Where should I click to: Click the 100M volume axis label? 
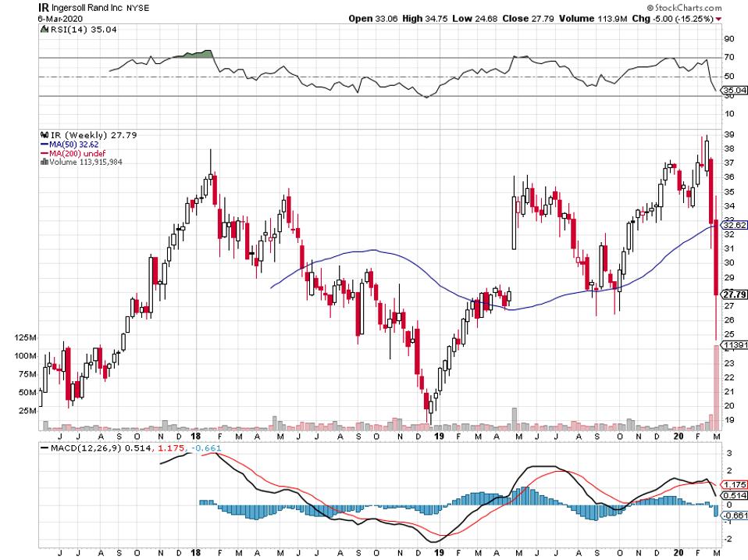[26, 356]
